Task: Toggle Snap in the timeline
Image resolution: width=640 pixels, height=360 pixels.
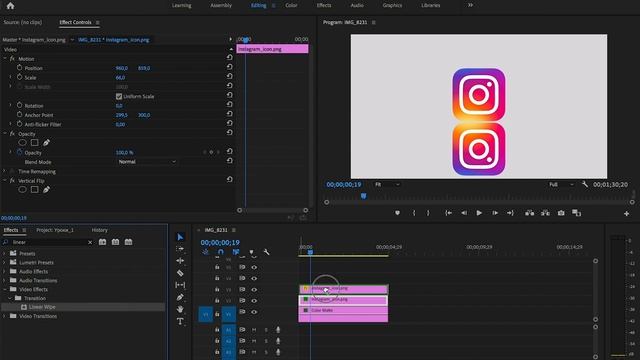Action: coord(221,252)
